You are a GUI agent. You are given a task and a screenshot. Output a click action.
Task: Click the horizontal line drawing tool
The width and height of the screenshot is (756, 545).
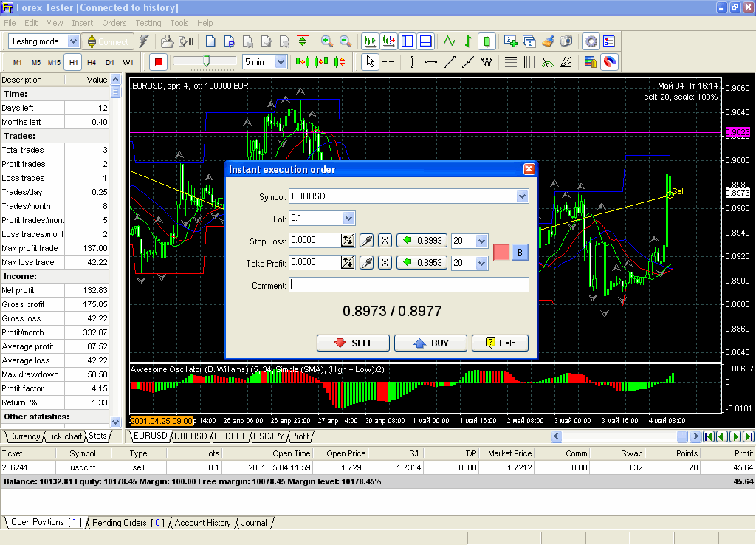click(x=430, y=62)
